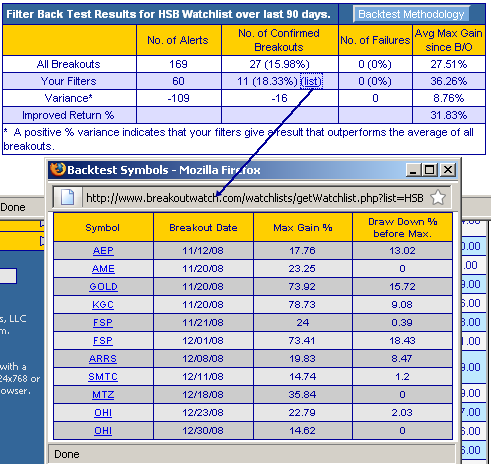Click the 12/18/08 breakout date for MTZ
This screenshot has height=464, width=491.
coord(203,395)
